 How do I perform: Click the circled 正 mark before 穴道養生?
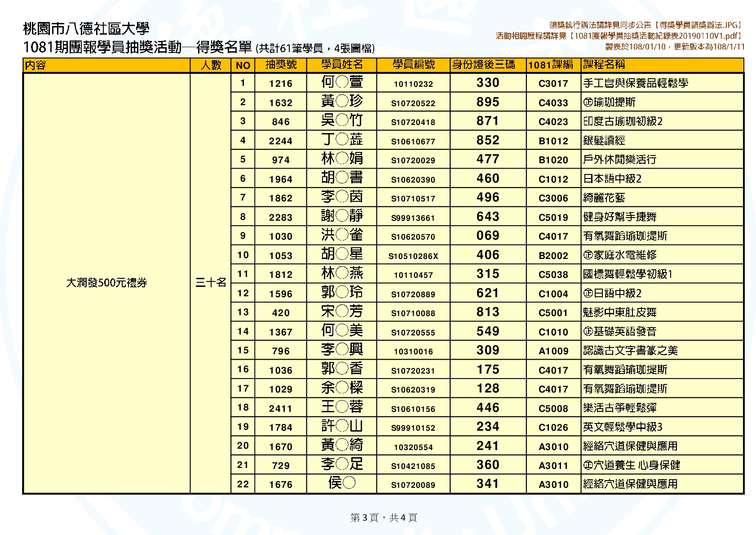click(x=588, y=465)
